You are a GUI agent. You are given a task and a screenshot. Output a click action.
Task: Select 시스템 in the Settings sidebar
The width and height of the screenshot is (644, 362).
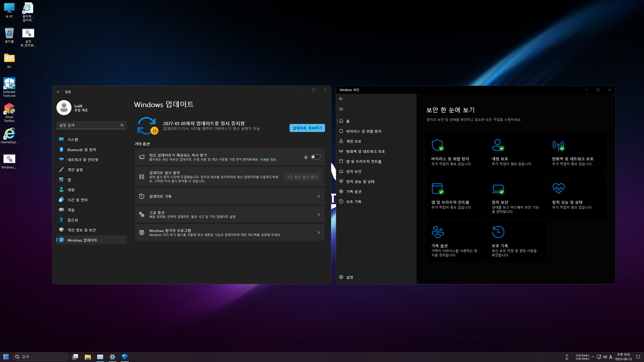point(91,140)
